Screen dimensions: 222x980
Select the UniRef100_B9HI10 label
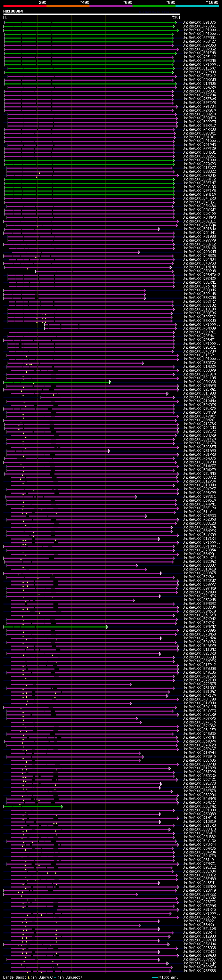point(199,194)
